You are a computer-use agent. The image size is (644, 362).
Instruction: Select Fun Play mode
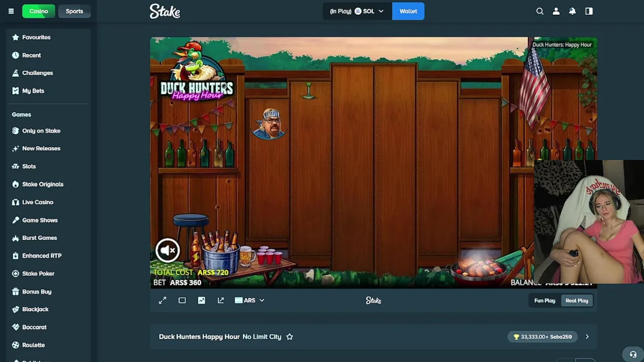(545, 301)
